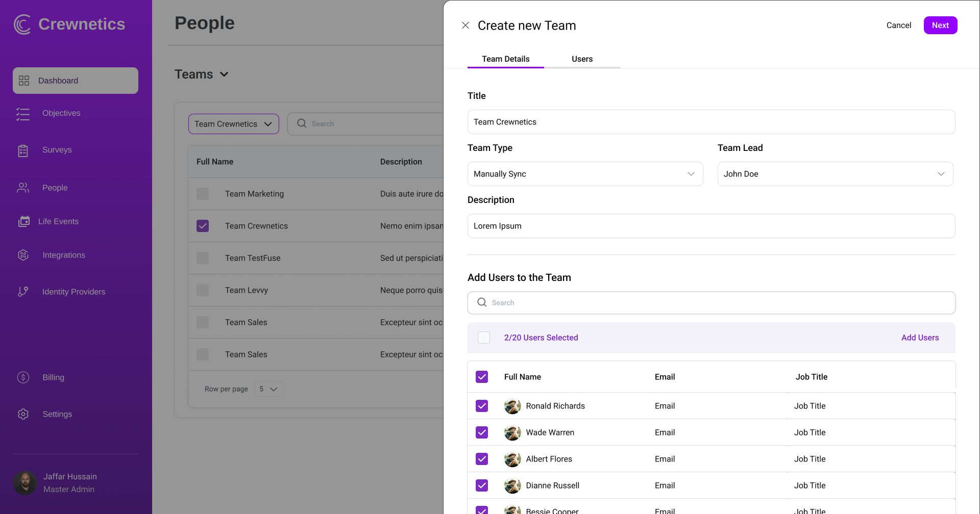Click into the Title input field
The height and width of the screenshot is (514, 980).
point(711,122)
